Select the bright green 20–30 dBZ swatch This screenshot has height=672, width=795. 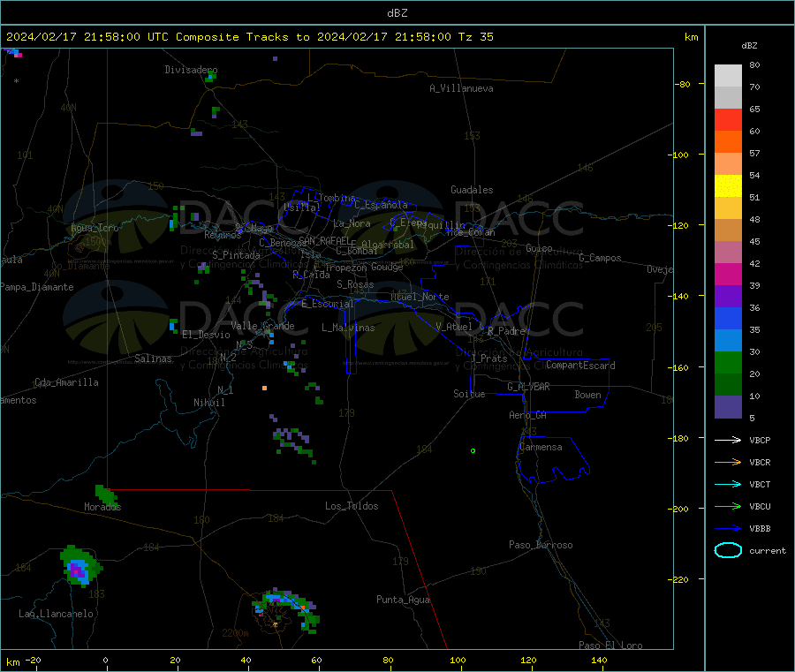728,363
